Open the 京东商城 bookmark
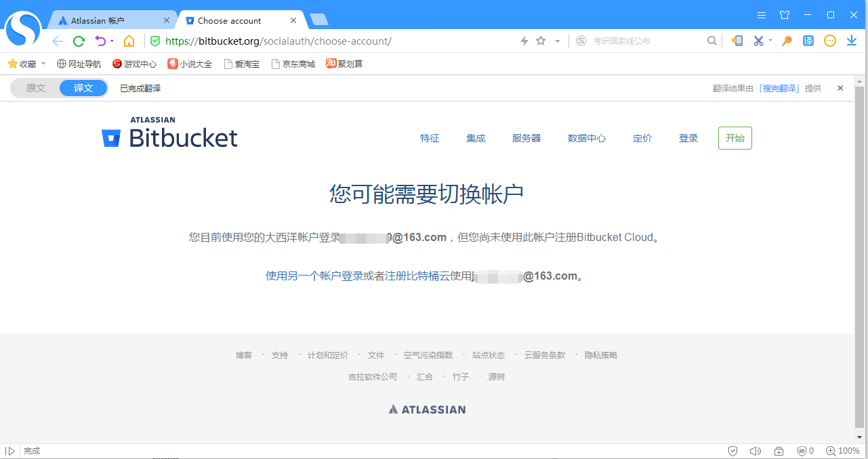The width and height of the screenshot is (868, 459). (293, 64)
